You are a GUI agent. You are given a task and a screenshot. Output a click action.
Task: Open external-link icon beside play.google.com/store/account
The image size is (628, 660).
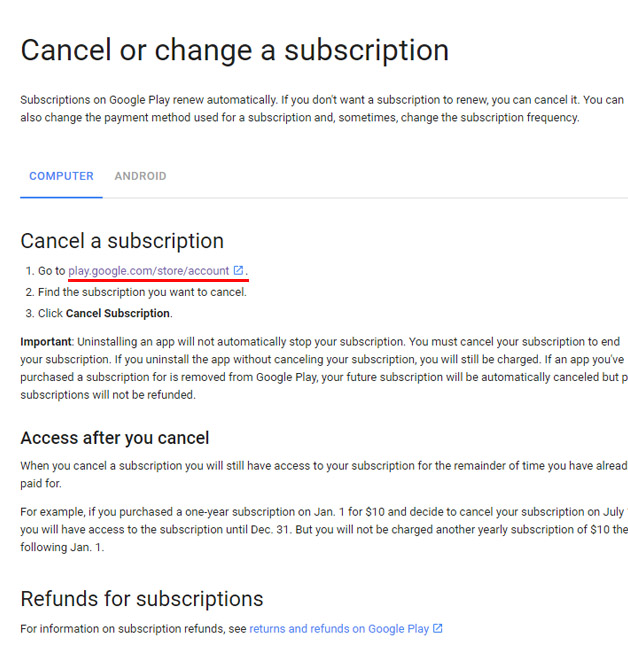238,270
